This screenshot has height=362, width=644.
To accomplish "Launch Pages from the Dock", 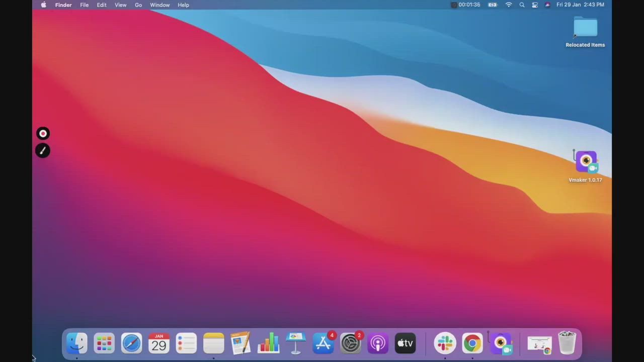I will [x=240, y=343].
